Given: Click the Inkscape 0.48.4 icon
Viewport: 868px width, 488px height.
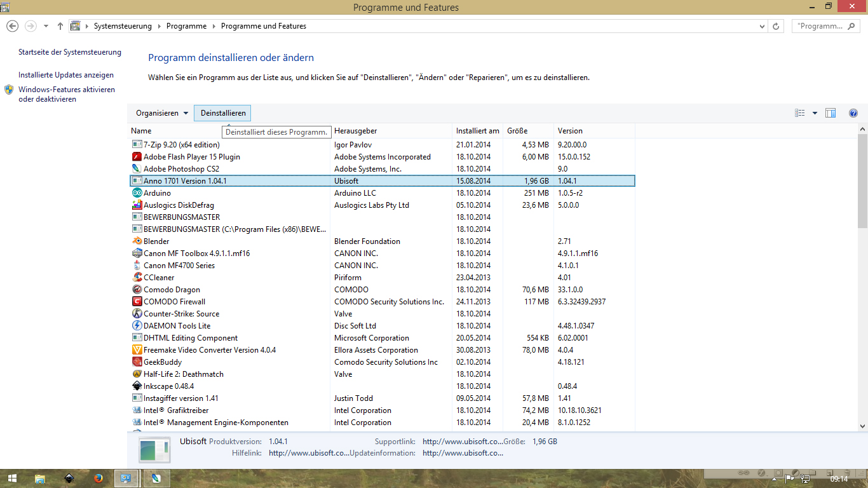Looking at the screenshot, I should 137,386.
